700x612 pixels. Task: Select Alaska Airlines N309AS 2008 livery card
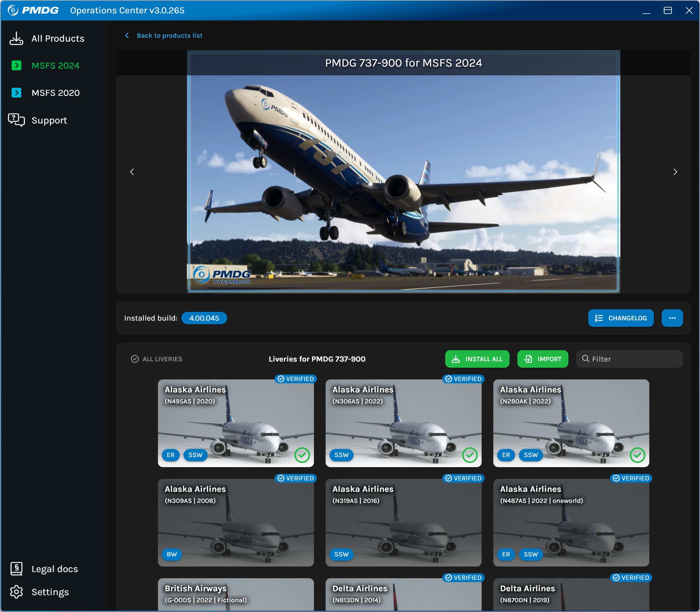tap(236, 523)
